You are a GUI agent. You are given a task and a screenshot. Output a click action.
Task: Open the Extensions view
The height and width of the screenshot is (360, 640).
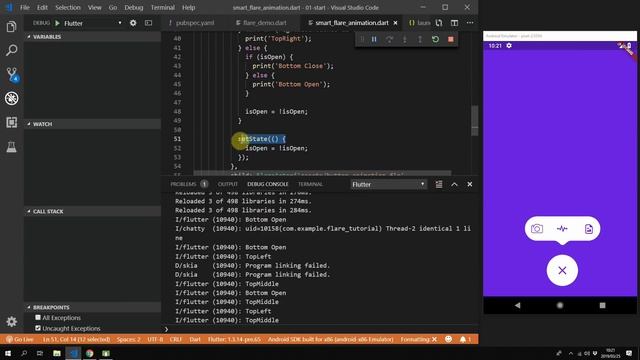point(11,122)
